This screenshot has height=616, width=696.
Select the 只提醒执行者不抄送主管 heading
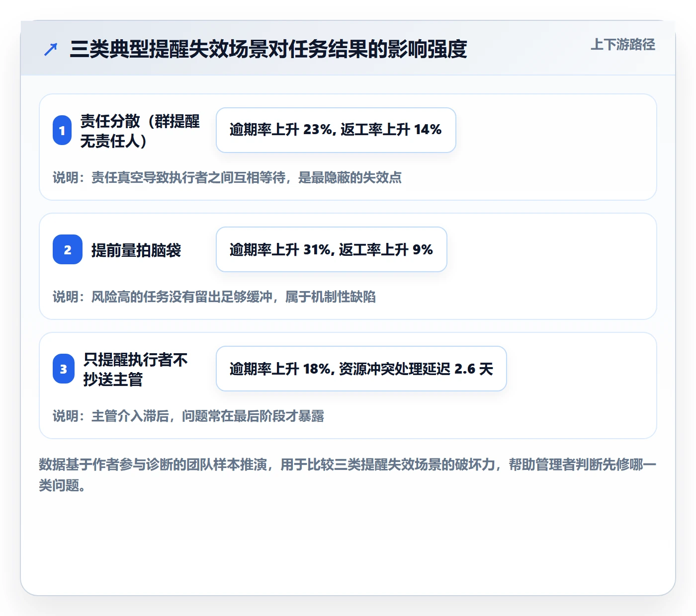click(x=136, y=369)
